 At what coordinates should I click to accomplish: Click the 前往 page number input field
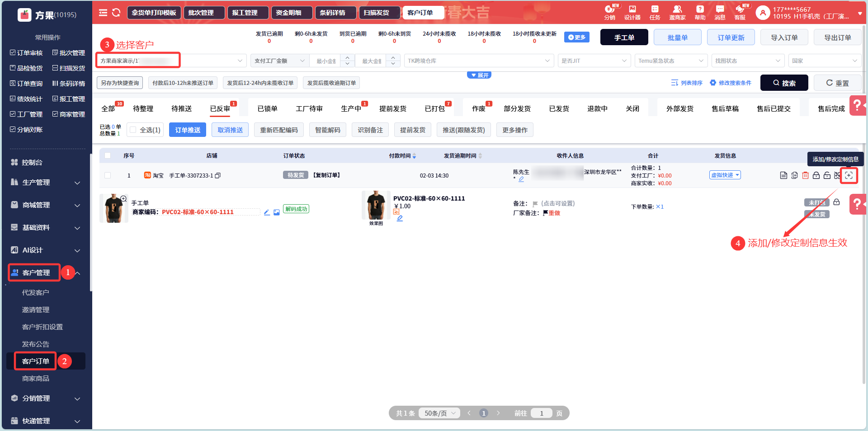(542, 413)
